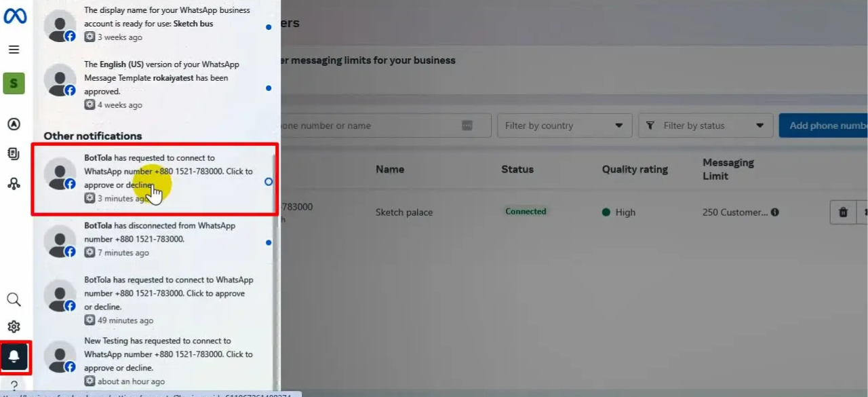Screen dimensions: 868x397
Task: Open BotTola request from 49 minutes ago
Action: click(155, 299)
